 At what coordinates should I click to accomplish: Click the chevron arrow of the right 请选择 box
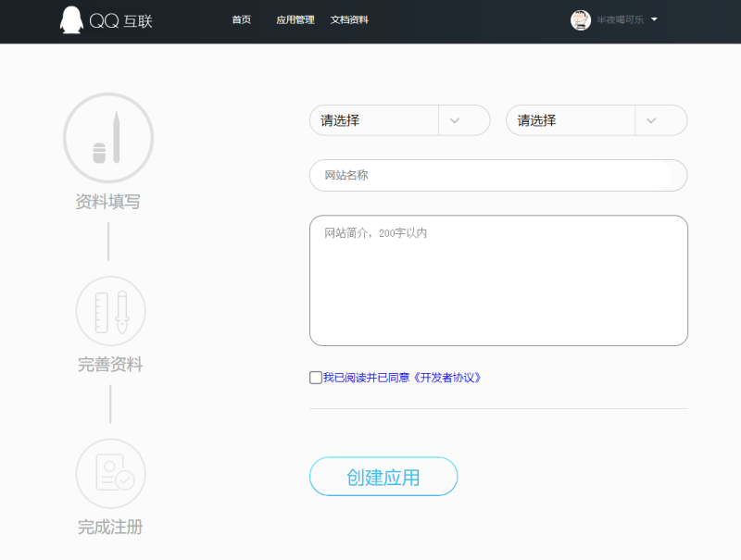pyautogui.click(x=651, y=120)
